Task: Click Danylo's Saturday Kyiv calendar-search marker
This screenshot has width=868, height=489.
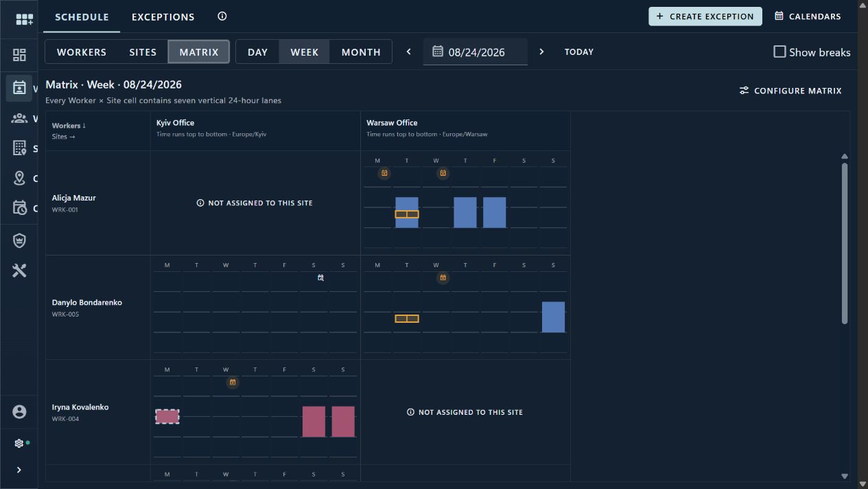Action: [x=320, y=277]
